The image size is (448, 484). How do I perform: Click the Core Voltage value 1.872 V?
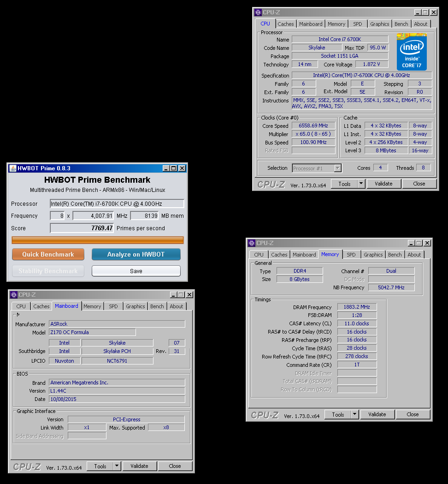[x=371, y=64]
